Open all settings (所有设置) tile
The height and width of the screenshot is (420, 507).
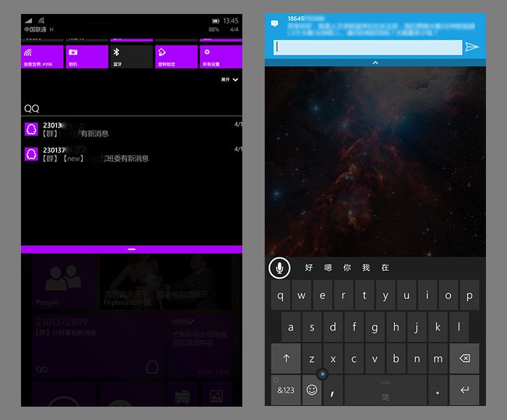coord(221,57)
